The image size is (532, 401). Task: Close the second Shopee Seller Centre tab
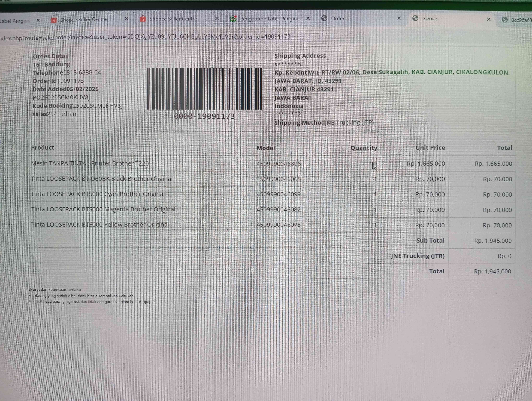pyautogui.click(x=217, y=19)
